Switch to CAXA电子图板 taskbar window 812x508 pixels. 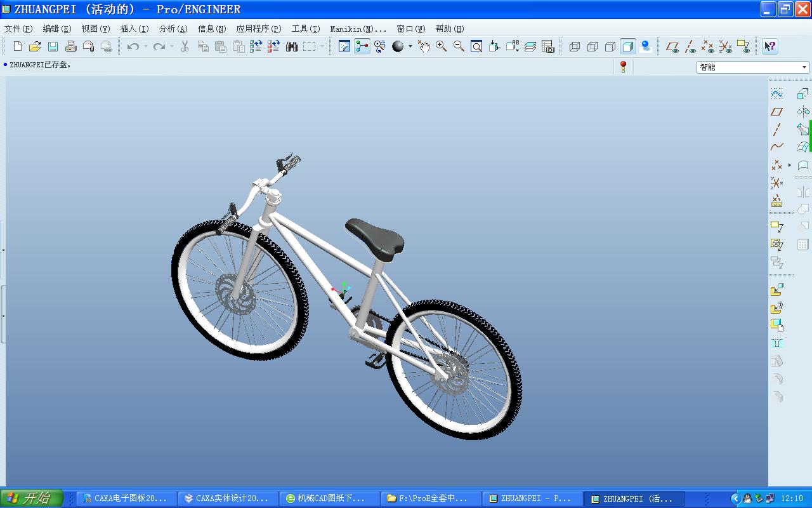pos(127,498)
